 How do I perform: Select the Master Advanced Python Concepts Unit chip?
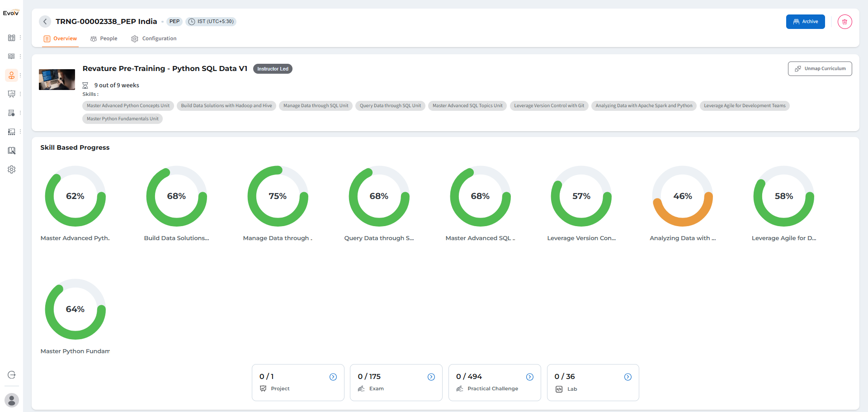[128, 106]
